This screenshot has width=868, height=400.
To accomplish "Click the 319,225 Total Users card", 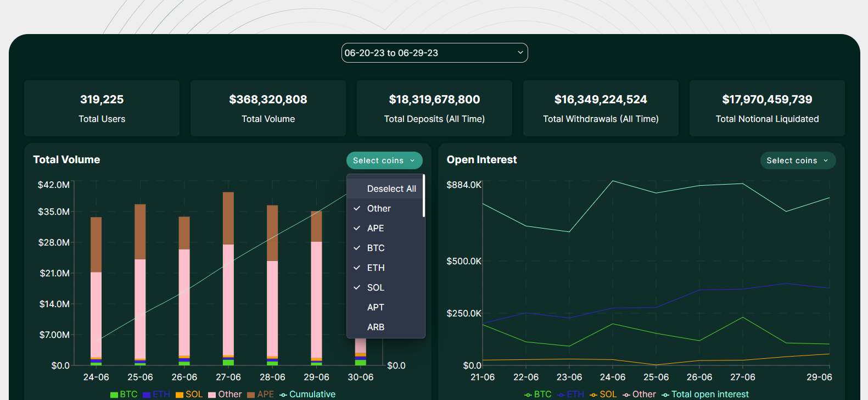I will [102, 108].
